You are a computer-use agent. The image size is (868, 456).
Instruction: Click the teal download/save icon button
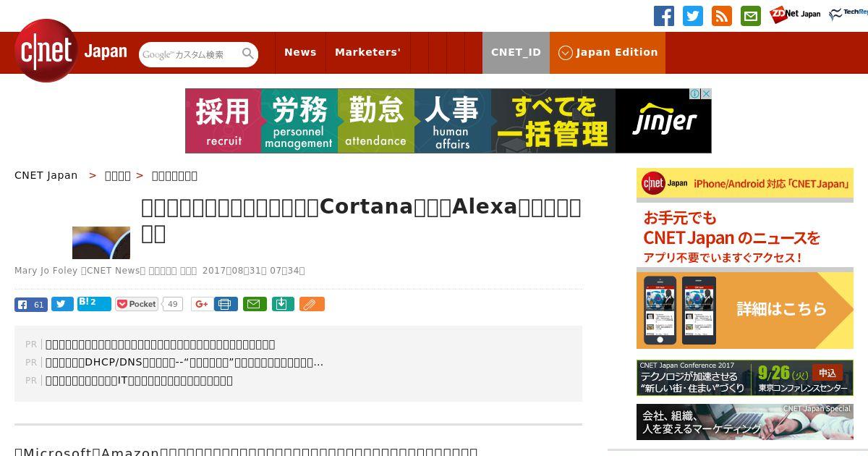point(283,304)
